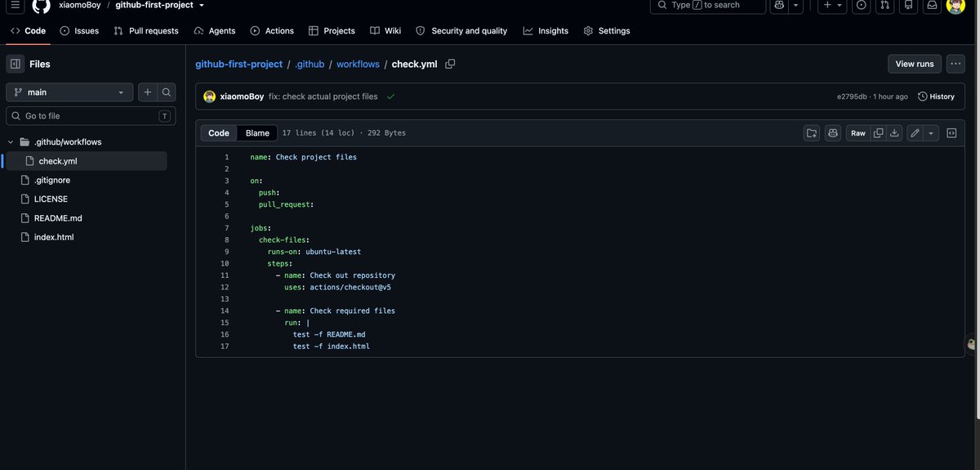Open the more file actions ellipsis menu
This screenshot has width=980, height=470.
tap(955, 64)
